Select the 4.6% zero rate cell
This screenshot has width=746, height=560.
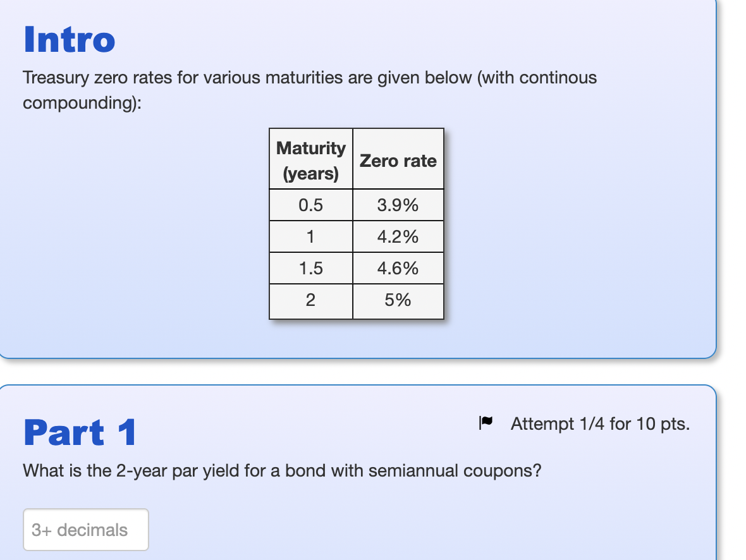[x=398, y=268]
